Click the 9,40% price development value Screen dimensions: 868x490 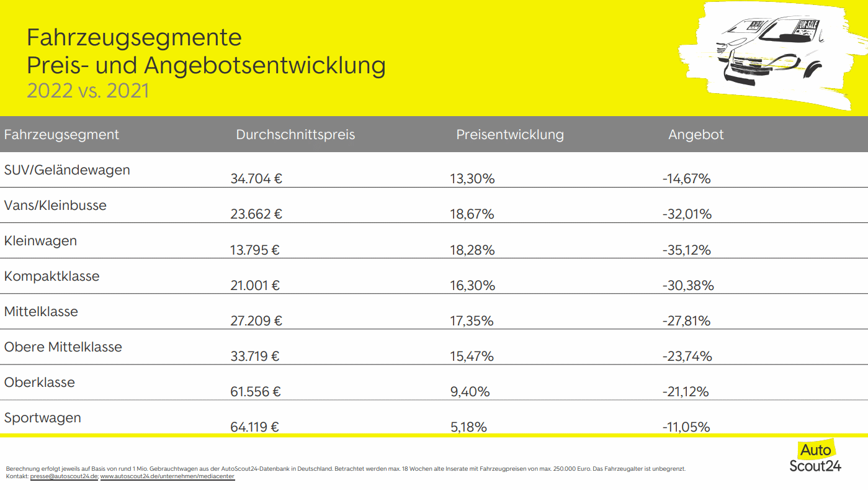click(470, 392)
